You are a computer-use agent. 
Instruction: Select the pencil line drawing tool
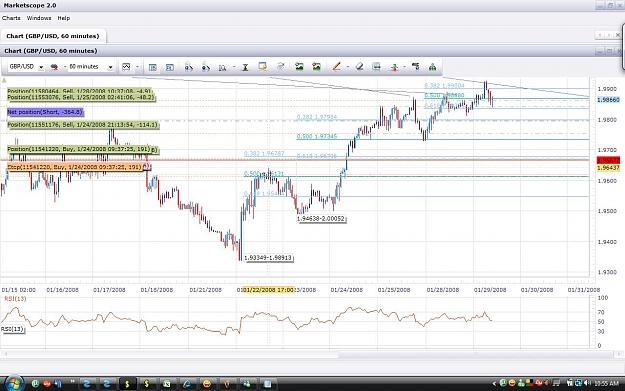point(337,67)
